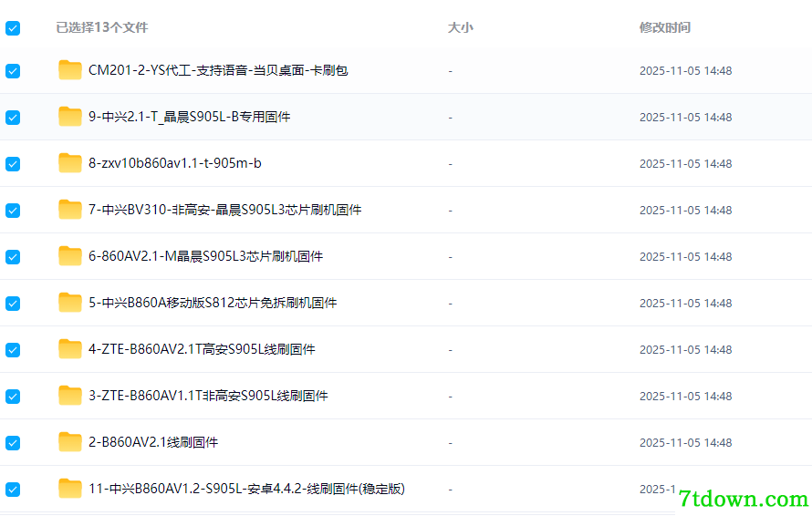The width and height of the screenshot is (812, 516).
Task: Uncheck the 3-ZTE-B860AV1.1T folder checkbox
Action: click(x=13, y=397)
